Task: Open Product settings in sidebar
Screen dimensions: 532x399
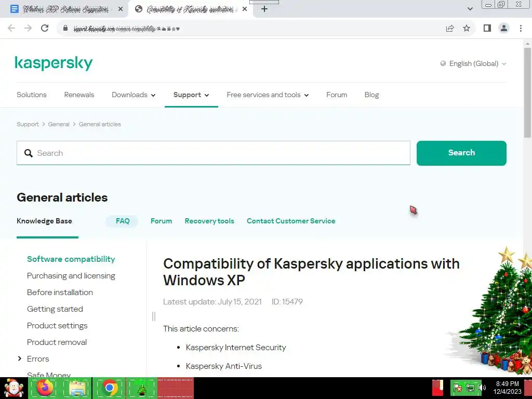Action: (x=57, y=326)
